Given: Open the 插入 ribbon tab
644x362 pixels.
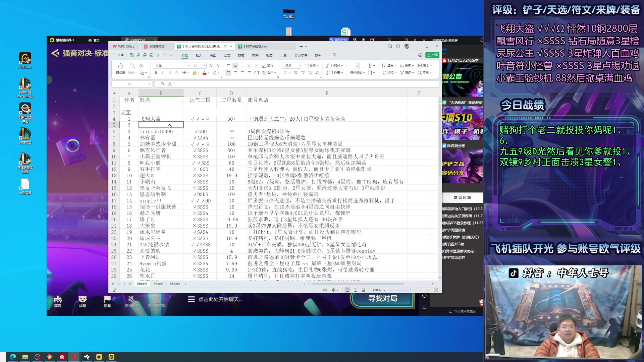Looking at the screenshot, I should coord(199,55).
